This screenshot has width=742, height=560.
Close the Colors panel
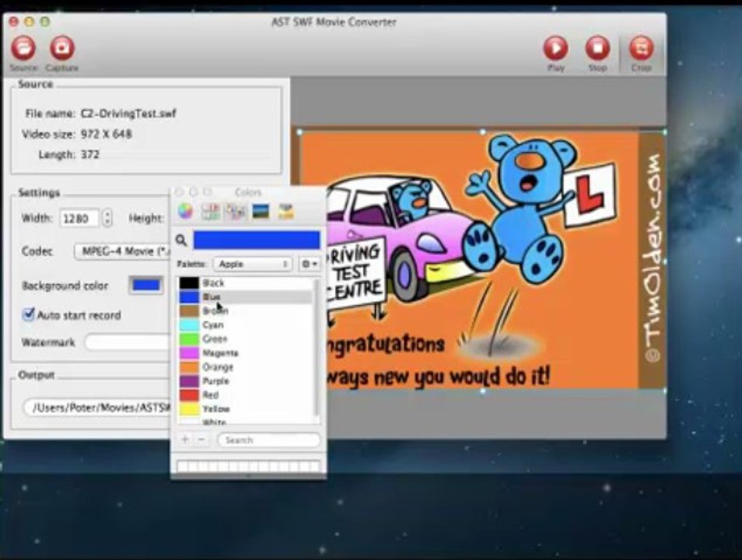(x=179, y=191)
